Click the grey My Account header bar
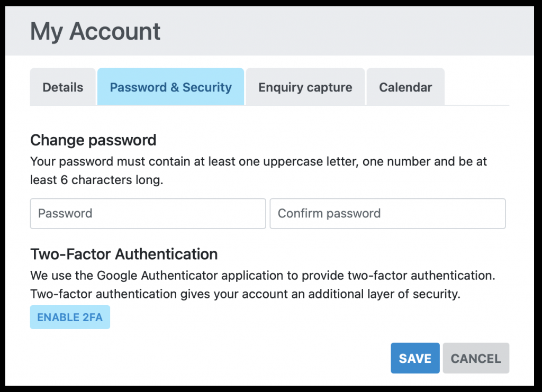The width and height of the screenshot is (542, 392). [344, 32]
